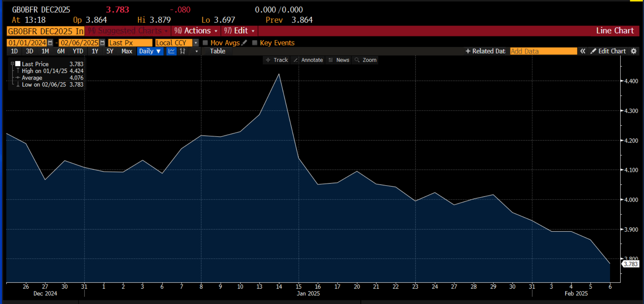This screenshot has width=644, height=304.
Task: Click the Edit Chart button
Action: tap(608, 51)
